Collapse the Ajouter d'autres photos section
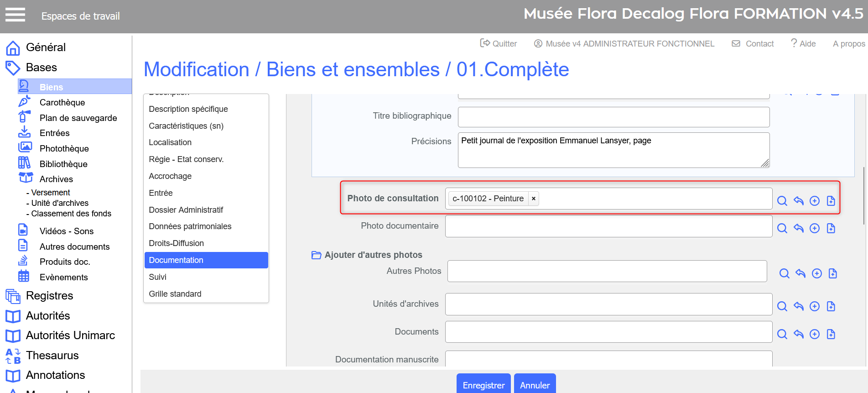The height and width of the screenshot is (393, 868). click(316, 255)
